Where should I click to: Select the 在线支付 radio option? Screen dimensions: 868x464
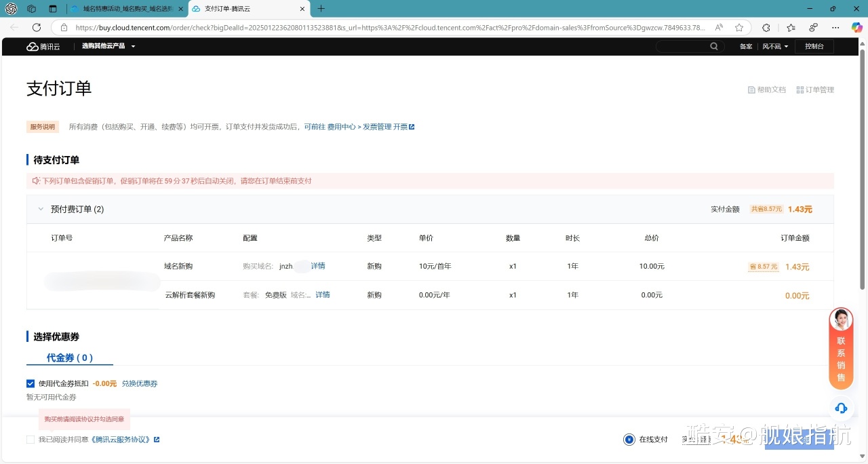pyautogui.click(x=629, y=440)
